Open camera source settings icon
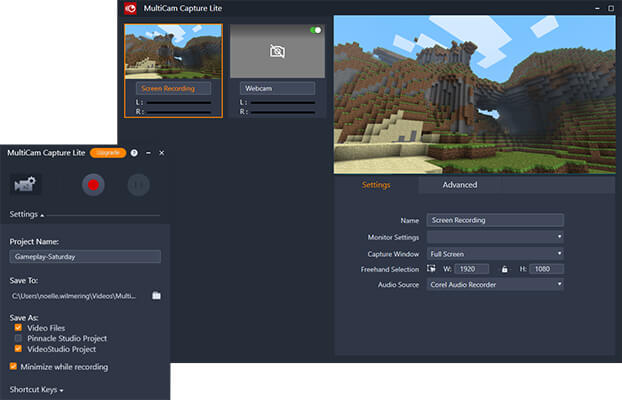Screen dimensions: 622x400 (25, 184)
